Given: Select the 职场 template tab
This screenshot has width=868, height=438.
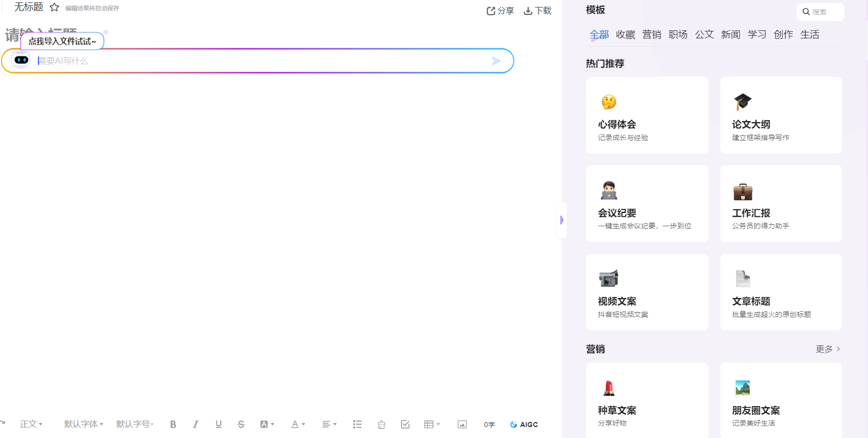Looking at the screenshot, I should coord(678,34).
